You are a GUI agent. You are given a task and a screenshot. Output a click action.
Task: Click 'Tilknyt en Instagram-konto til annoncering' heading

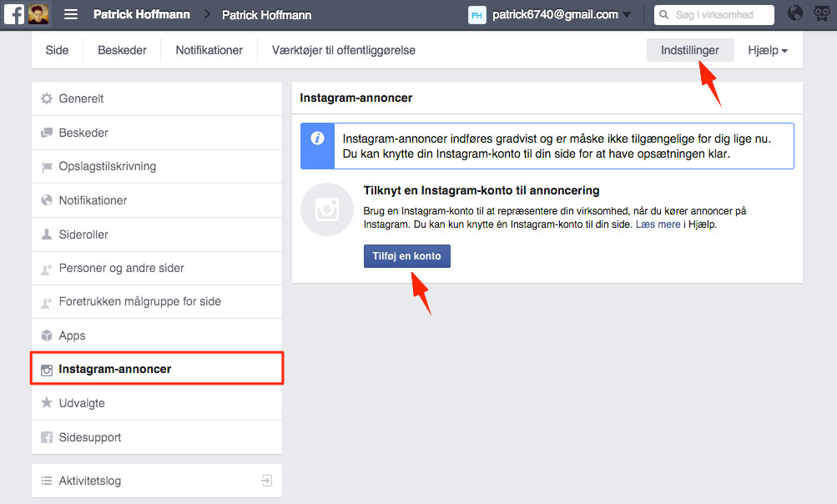pos(482,190)
